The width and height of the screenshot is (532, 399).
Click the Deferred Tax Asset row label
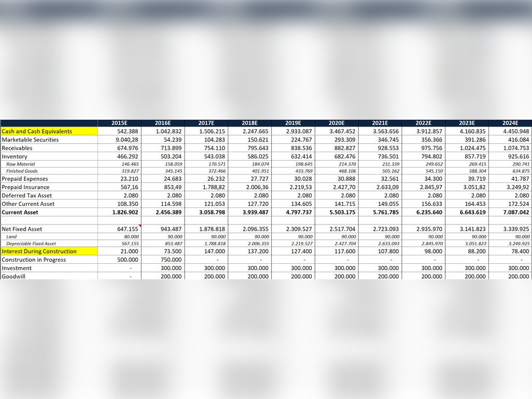click(x=27, y=195)
